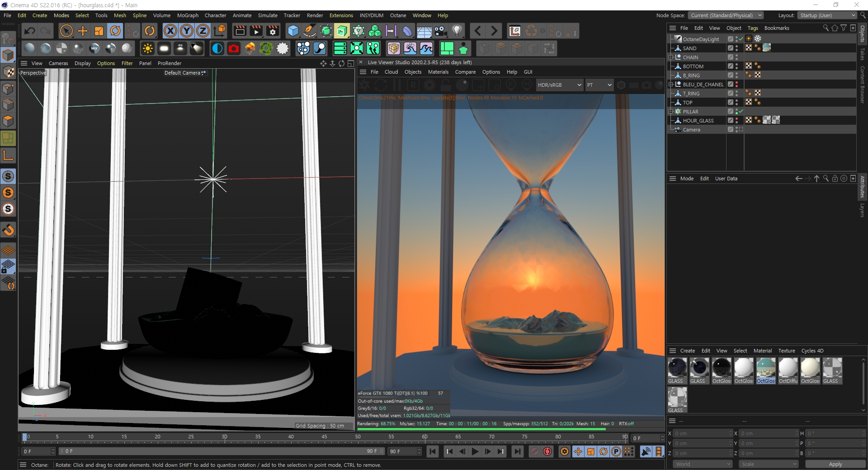Image resolution: width=868 pixels, height=470 pixels.
Task: Toggle the PILLAR green enable checkmark
Action: (x=741, y=112)
